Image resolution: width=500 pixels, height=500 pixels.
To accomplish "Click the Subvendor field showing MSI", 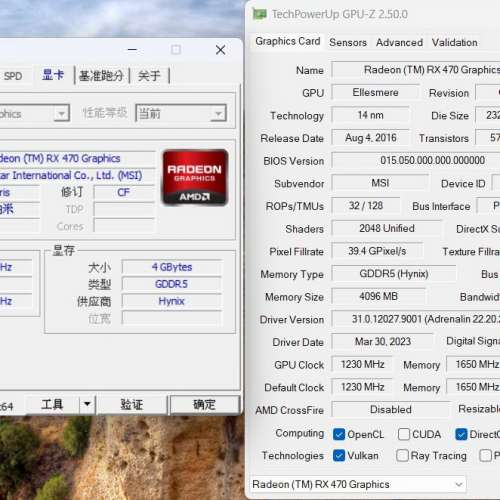I will point(380,183).
